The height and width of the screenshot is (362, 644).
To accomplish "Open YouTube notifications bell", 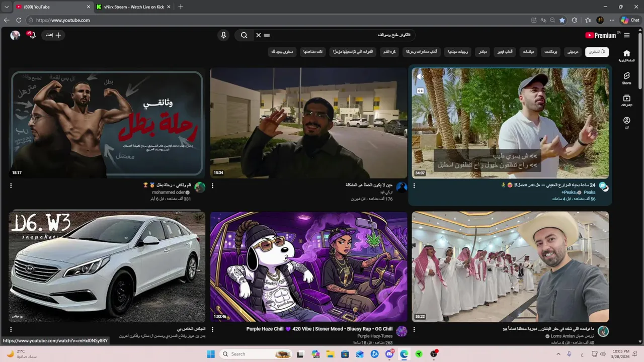I will point(31,35).
